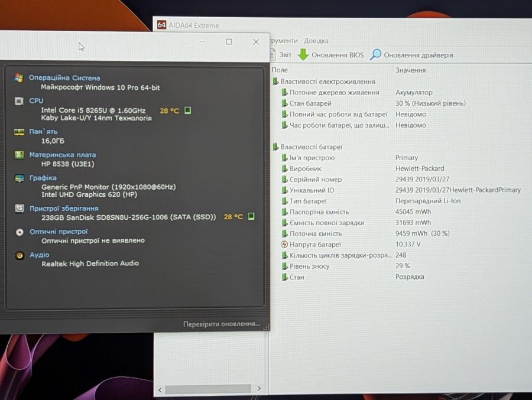Click the Звіт report toolbar button

[x=281, y=54]
